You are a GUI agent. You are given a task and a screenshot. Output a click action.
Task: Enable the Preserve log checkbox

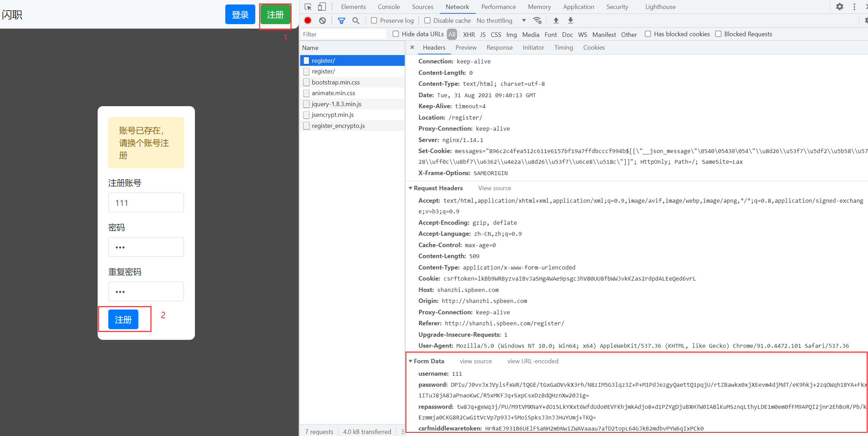coord(374,21)
